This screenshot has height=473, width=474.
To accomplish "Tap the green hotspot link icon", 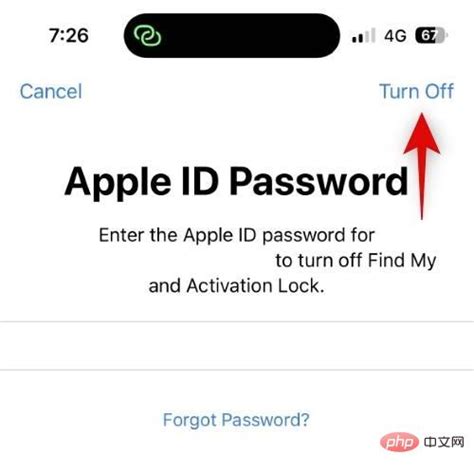I will point(147,35).
